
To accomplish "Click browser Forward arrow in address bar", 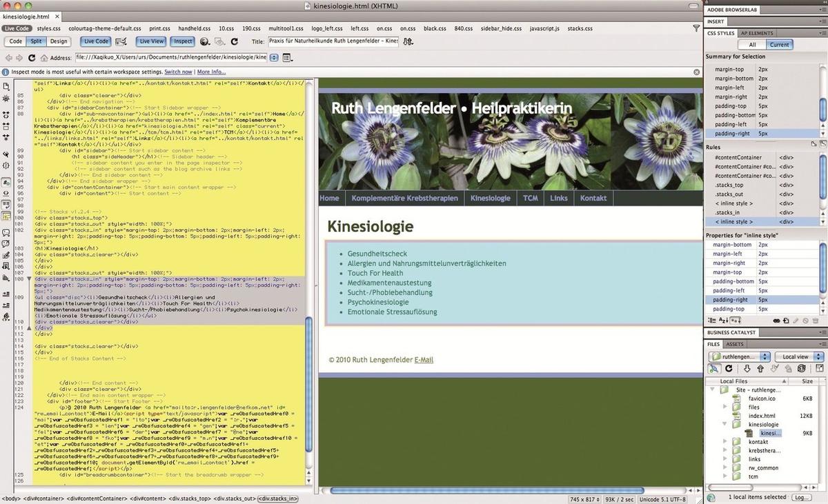I will tap(19, 58).
